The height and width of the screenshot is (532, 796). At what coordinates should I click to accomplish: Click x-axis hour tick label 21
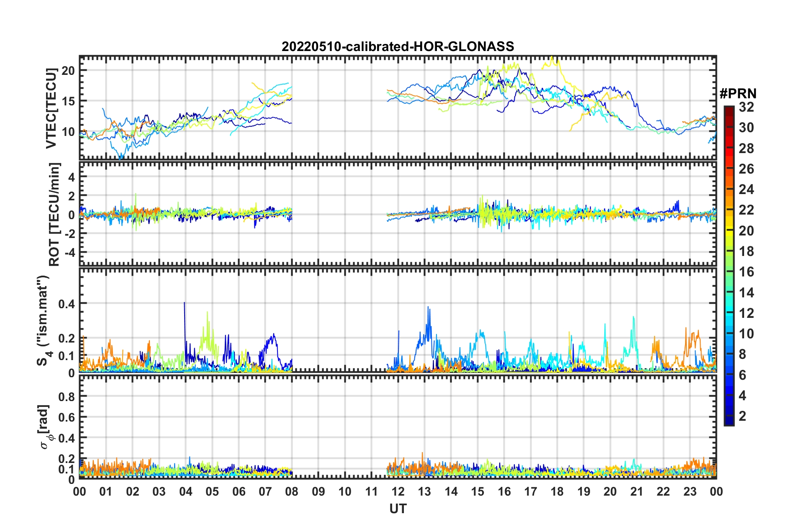pyautogui.click(x=637, y=491)
